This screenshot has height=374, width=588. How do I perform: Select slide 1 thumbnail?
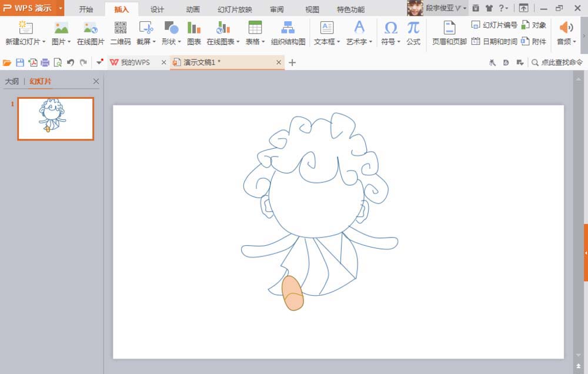pyautogui.click(x=55, y=119)
